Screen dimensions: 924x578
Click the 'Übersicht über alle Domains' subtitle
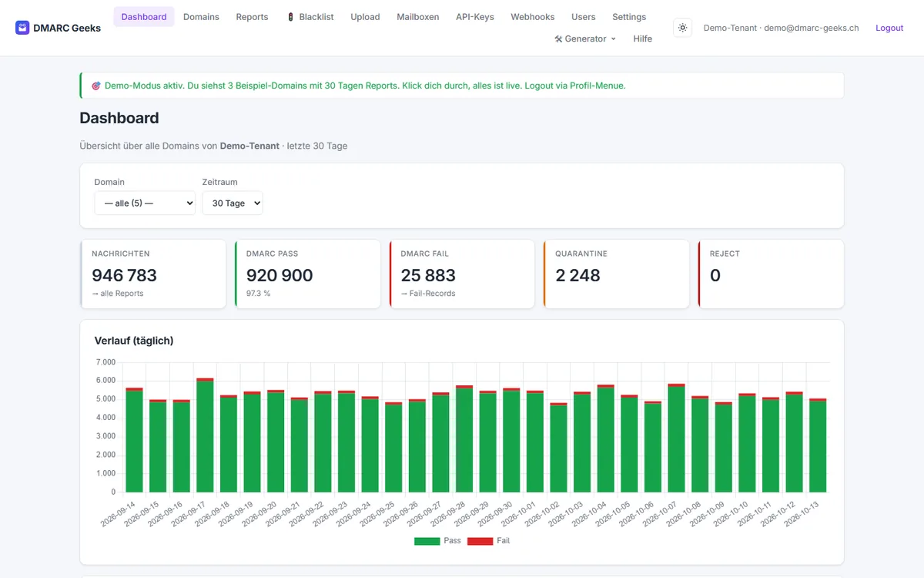point(213,146)
